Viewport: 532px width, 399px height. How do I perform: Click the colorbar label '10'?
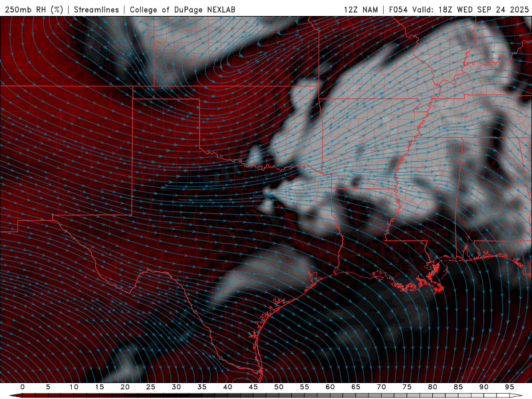click(74, 387)
